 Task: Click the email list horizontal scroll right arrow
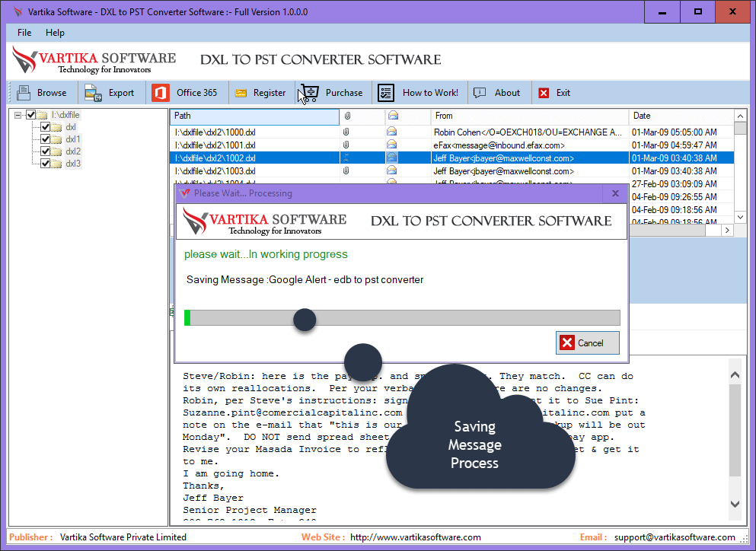click(728, 231)
